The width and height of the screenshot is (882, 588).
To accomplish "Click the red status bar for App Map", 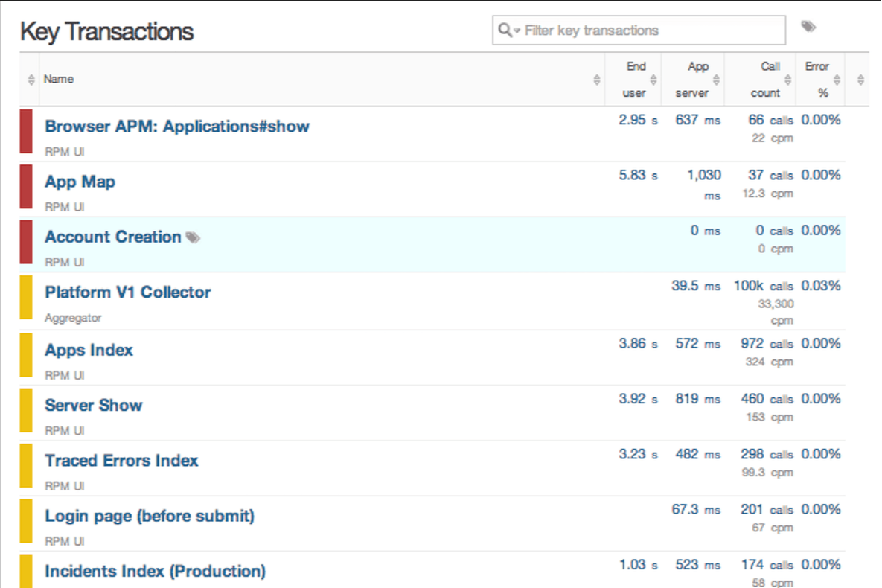I will pyautogui.click(x=26, y=187).
